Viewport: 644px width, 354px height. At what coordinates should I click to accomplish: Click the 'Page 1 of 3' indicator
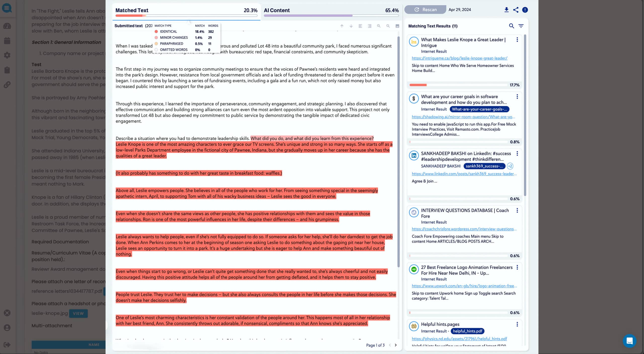click(x=375, y=345)
